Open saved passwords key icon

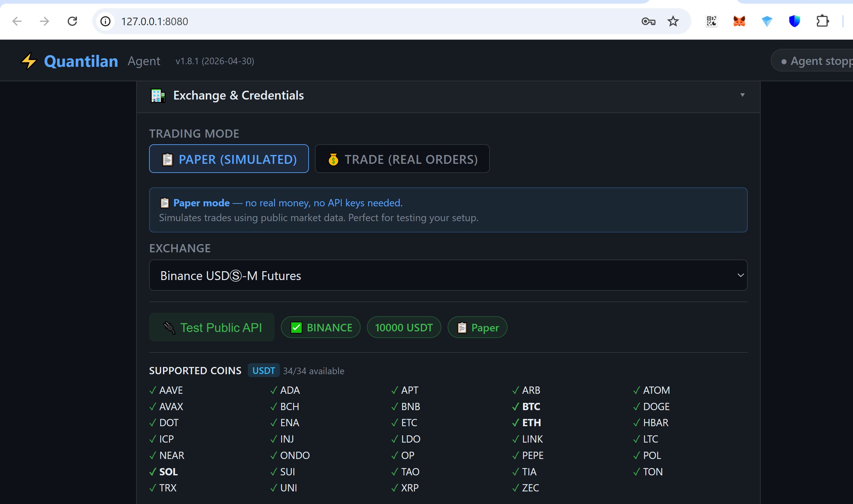click(x=648, y=21)
